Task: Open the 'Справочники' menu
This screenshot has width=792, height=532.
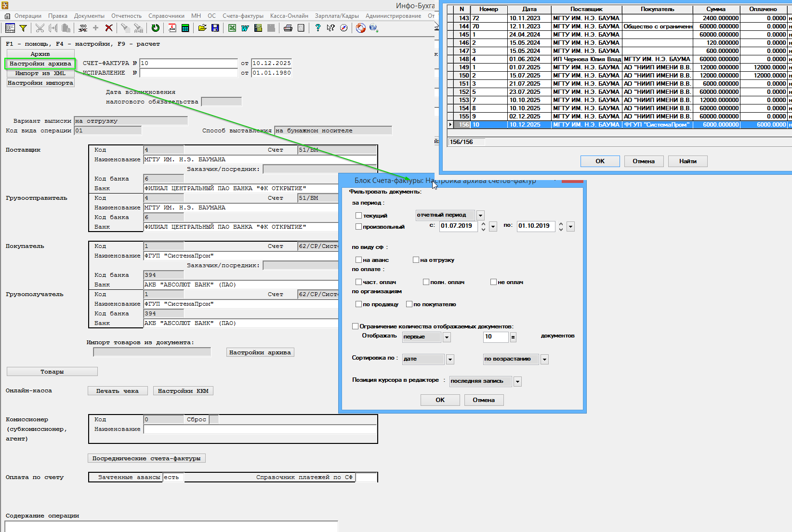Action: point(166,16)
